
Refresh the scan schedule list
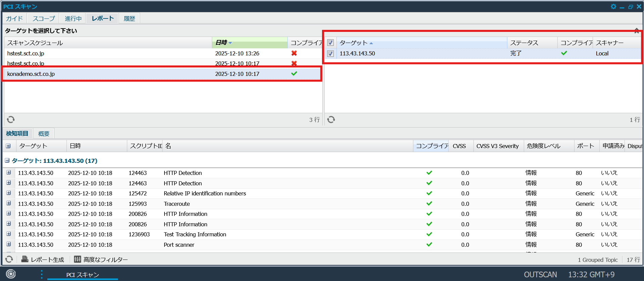coord(11,120)
